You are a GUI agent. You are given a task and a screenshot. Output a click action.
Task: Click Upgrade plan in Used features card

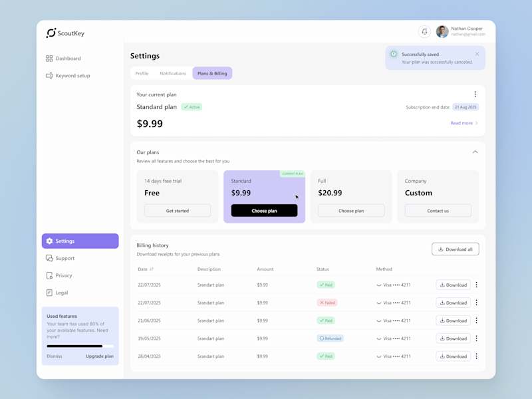tap(100, 356)
